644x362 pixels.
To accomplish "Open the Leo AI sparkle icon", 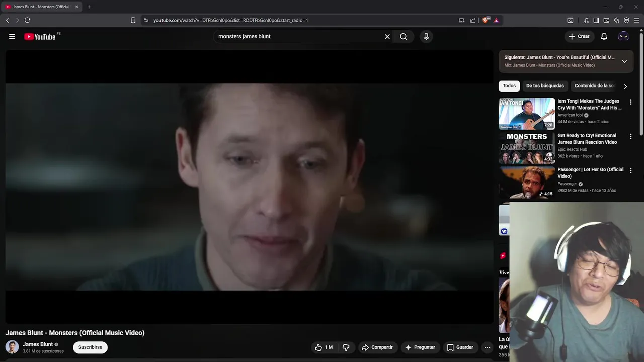I will click(x=616, y=20).
